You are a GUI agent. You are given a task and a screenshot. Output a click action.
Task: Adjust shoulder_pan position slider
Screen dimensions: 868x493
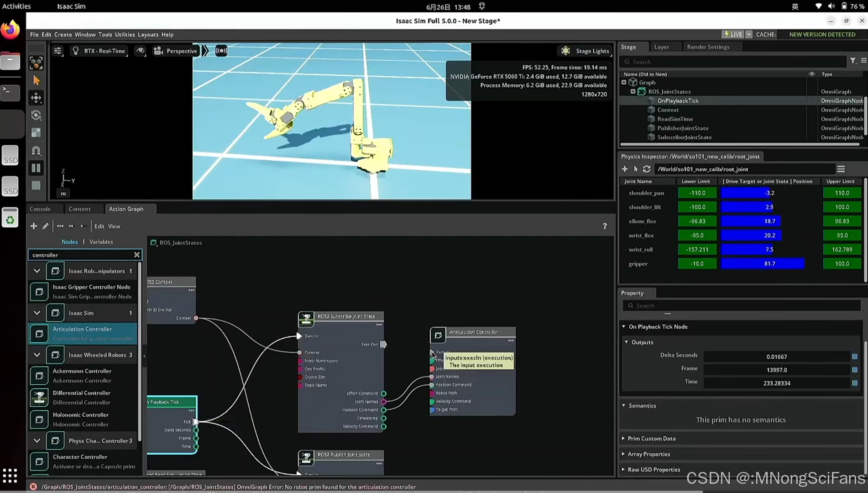point(769,193)
